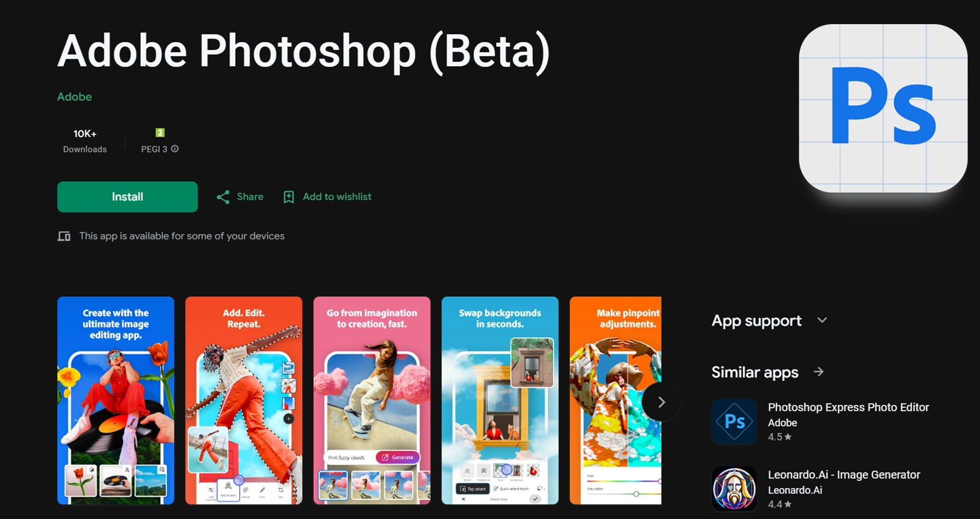Expand the App support section chevron

(x=822, y=320)
